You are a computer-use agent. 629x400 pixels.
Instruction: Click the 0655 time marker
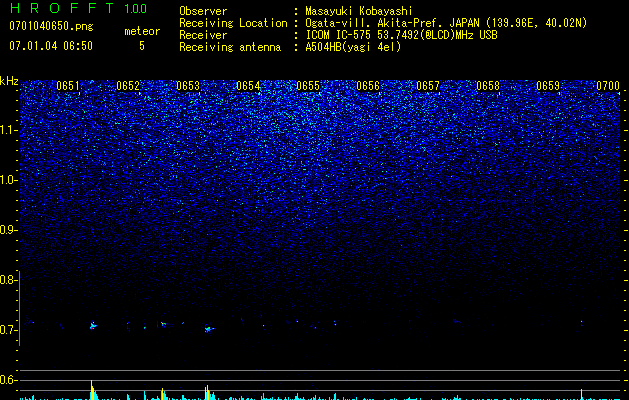(x=308, y=86)
